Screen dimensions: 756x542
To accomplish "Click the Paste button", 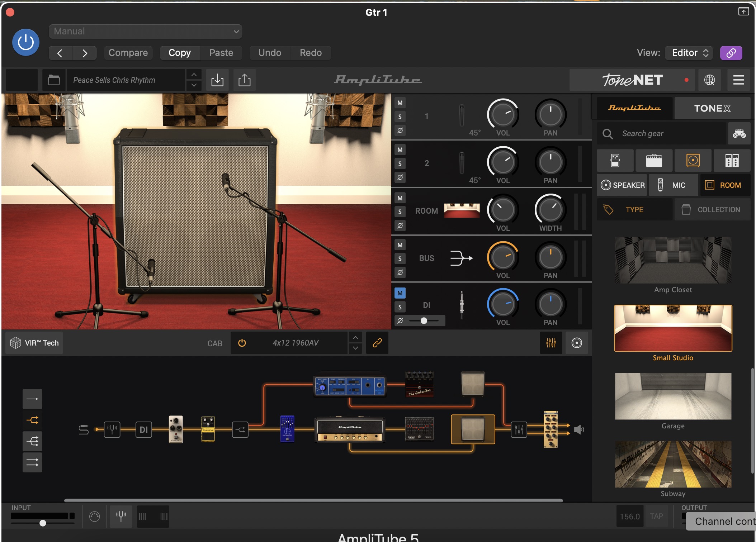I will coord(221,53).
